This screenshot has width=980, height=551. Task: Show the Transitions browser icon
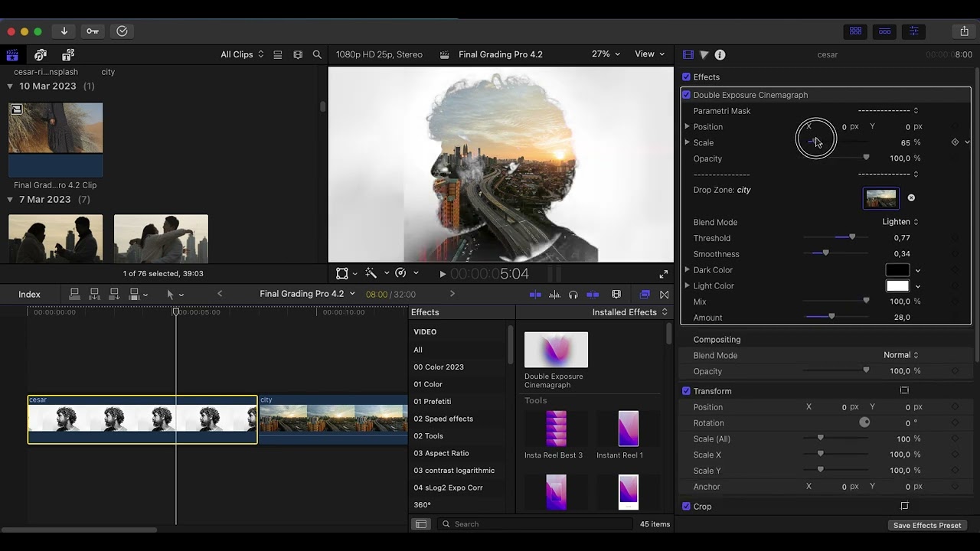tap(664, 295)
